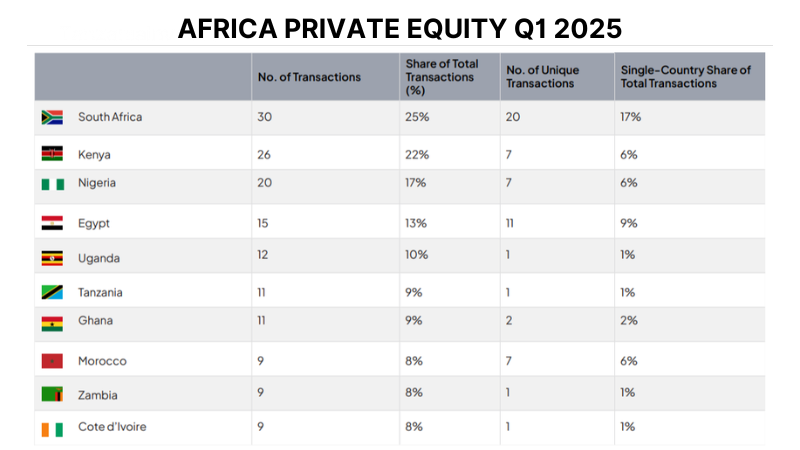
Task: Click the Zambia flag icon
Action: [x=52, y=393]
